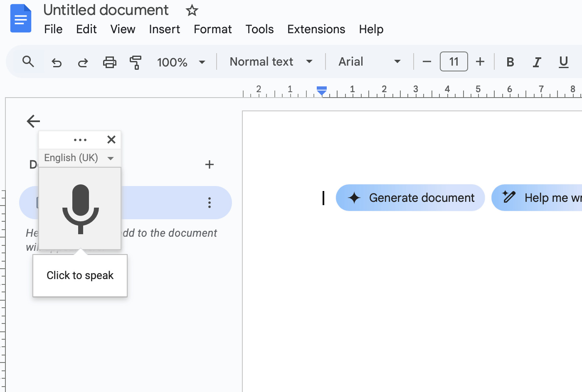Viewport: 582px width, 392px height.
Task: Select the paint format tool
Action: tap(136, 61)
